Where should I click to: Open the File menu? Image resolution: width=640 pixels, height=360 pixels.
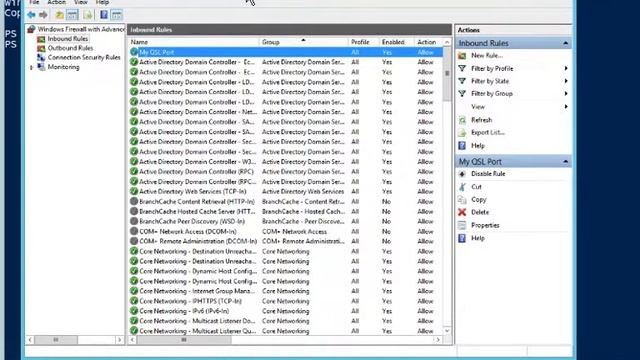coord(34,2)
